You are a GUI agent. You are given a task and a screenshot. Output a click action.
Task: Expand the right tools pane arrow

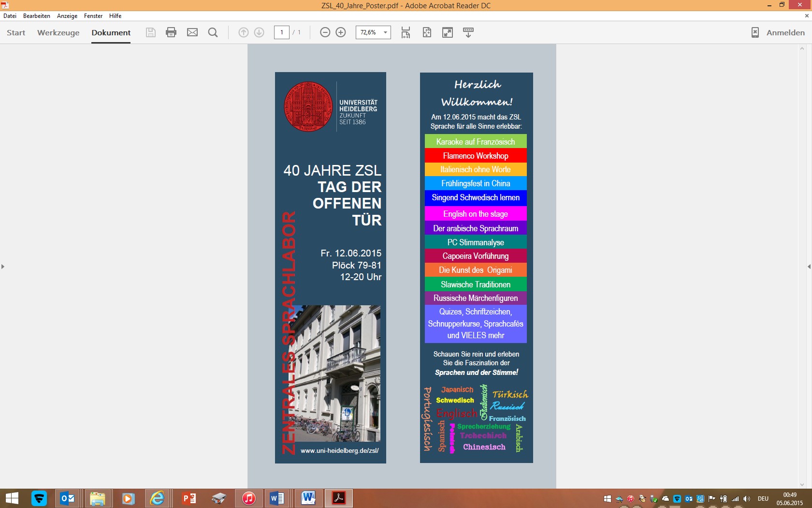point(809,267)
